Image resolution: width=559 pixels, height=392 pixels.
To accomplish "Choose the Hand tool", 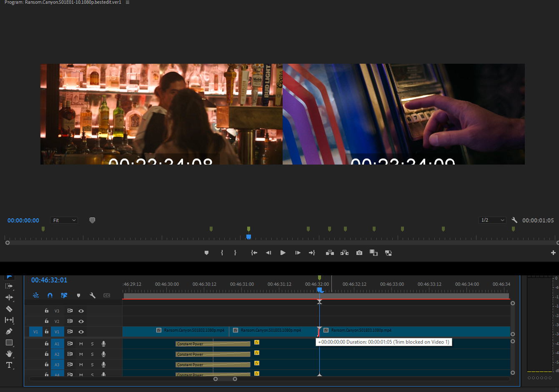I will (9, 354).
